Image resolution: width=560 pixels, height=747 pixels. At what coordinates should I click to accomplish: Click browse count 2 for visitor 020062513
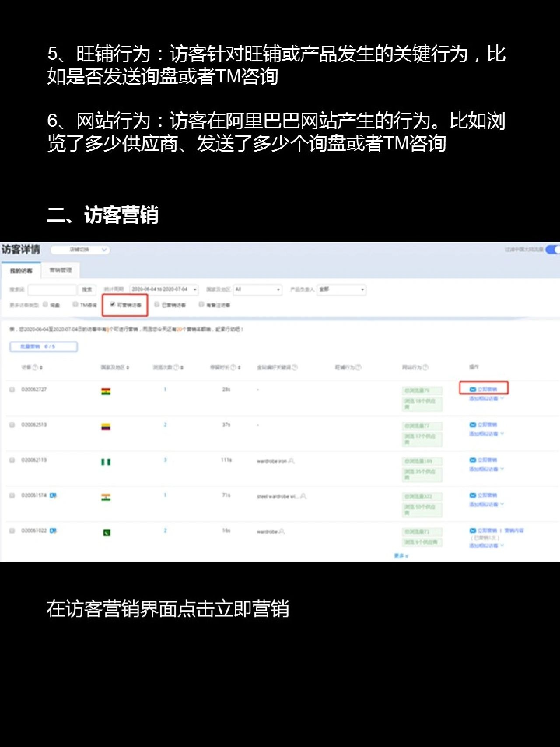(165, 425)
